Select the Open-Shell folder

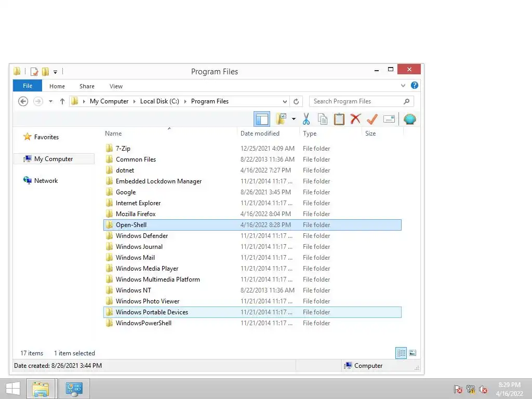tap(252, 225)
